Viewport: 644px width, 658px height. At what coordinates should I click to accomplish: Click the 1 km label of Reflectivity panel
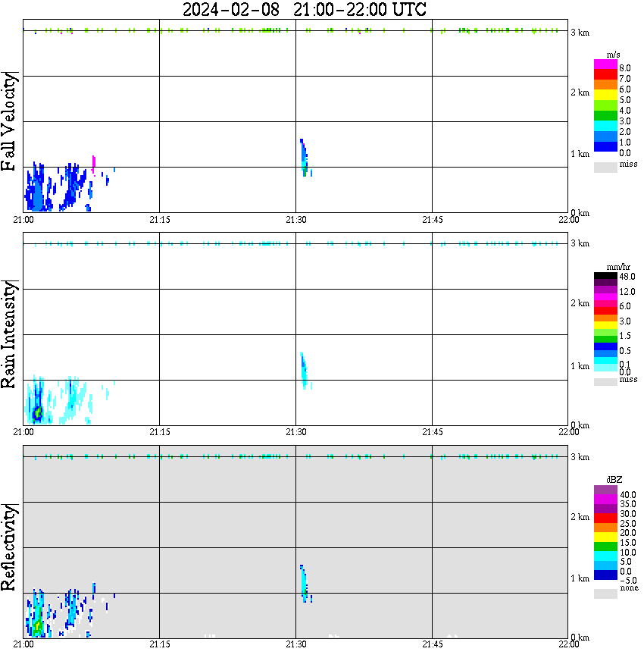click(x=580, y=578)
